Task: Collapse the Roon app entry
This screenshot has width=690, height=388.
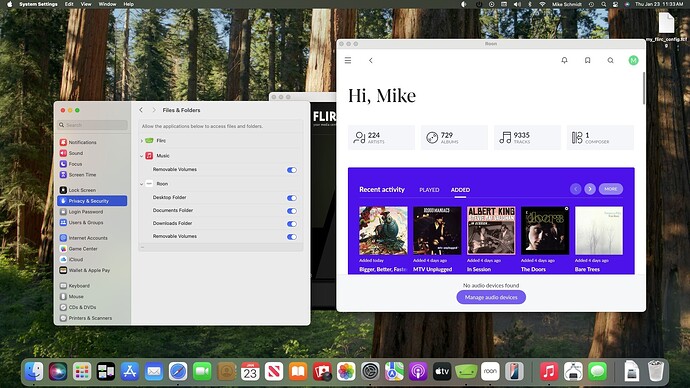Action: pos(142,184)
